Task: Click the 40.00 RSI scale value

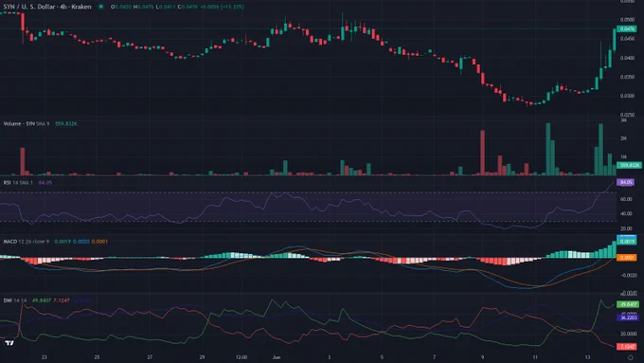Action: pos(626,214)
